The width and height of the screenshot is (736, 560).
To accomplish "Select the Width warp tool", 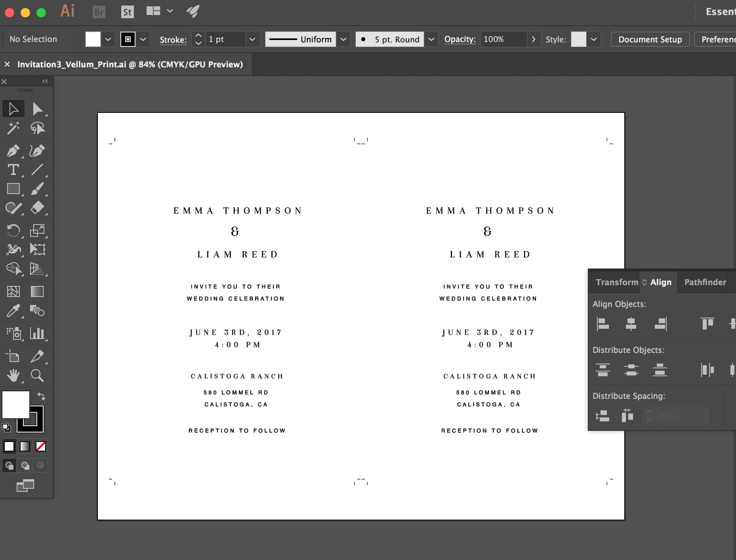I will click(13, 249).
